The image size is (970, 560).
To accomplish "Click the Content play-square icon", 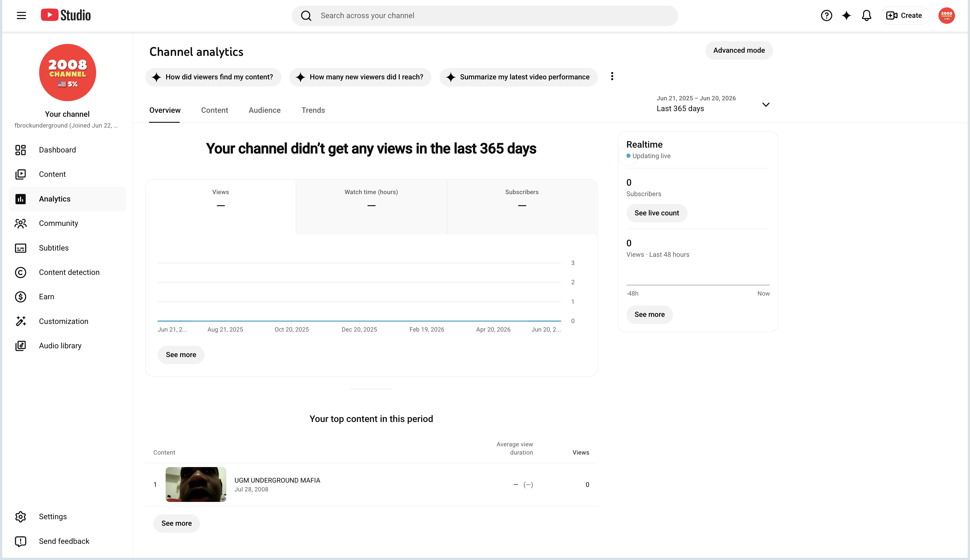I will 20,174.
